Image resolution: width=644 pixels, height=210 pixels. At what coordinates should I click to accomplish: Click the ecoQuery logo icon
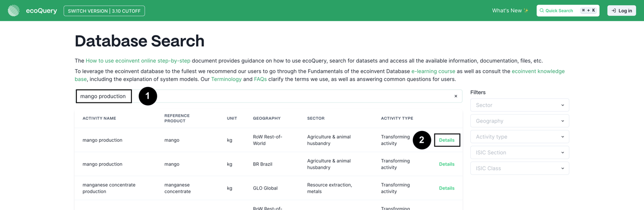14,10
